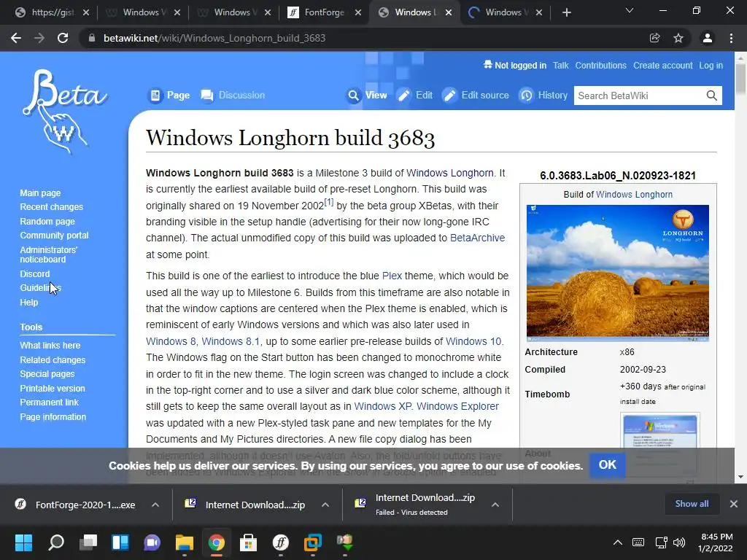
Task: Click the Search BetaWiki input field
Action: point(639,96)
